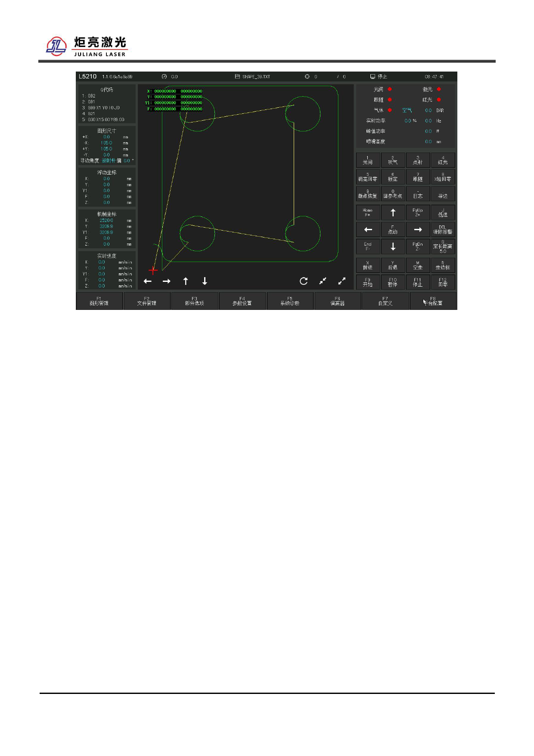Click the 实时功率 percentage value
The image size is (534, 756).
click(x=410, y=121)
